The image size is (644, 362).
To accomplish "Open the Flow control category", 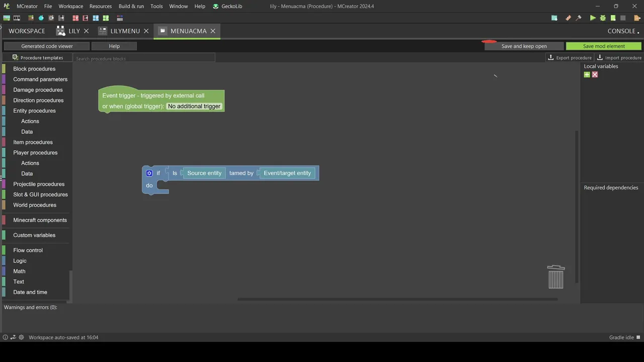I will pos(28,250).
